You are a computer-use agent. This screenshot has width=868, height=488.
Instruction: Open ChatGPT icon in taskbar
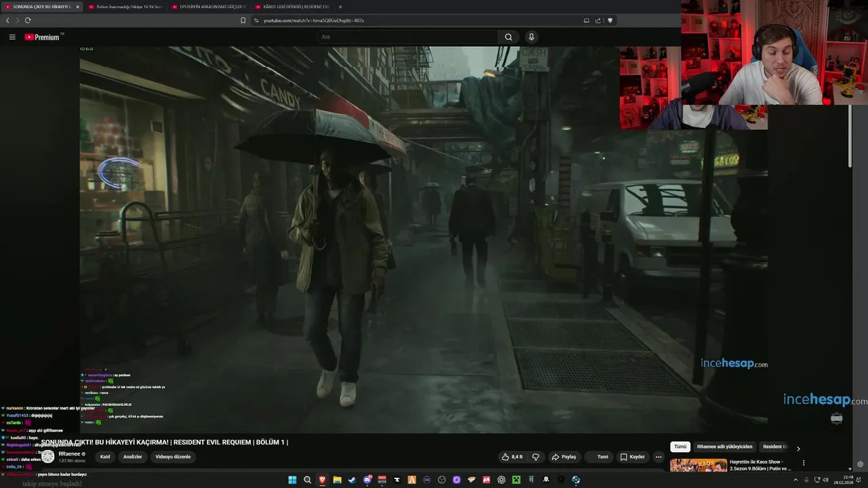coord(501,480)
